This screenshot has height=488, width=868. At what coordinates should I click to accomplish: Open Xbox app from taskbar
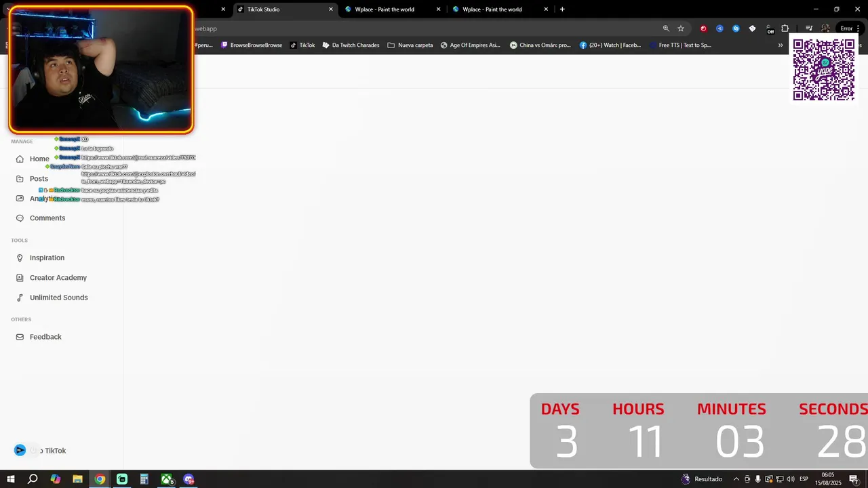pos(167,479)
